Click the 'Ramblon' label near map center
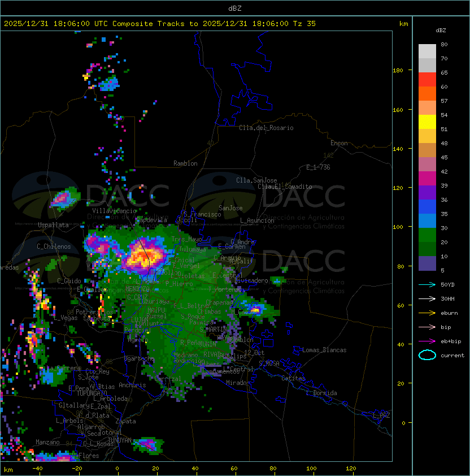 pyautogui.click(x=185, y=163)
